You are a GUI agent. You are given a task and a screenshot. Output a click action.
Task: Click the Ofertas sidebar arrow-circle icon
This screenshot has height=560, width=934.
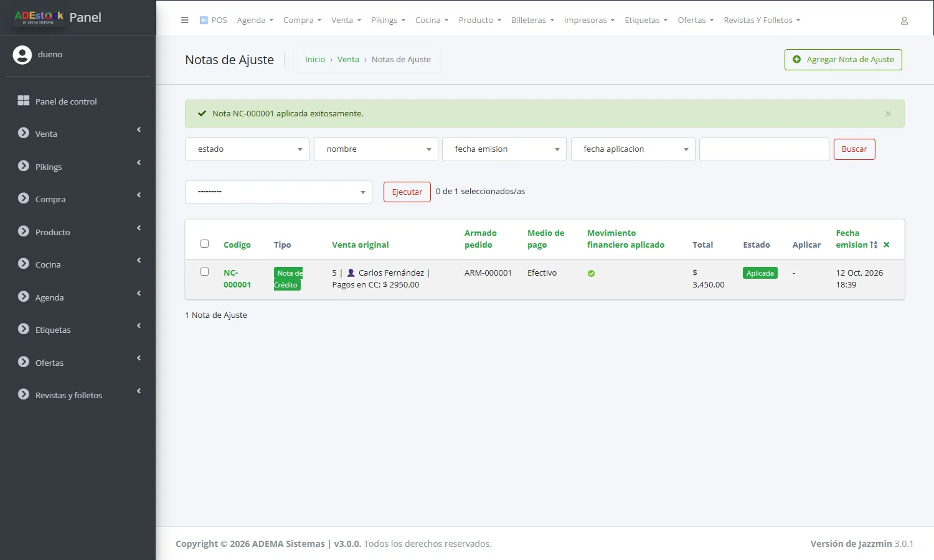tap(24, 362)
